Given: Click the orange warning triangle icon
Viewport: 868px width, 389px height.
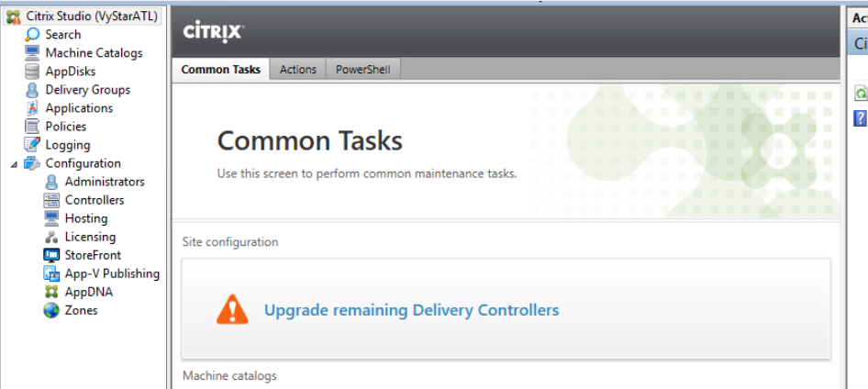Looking at the screenshot, I should (x=232, y=309).
